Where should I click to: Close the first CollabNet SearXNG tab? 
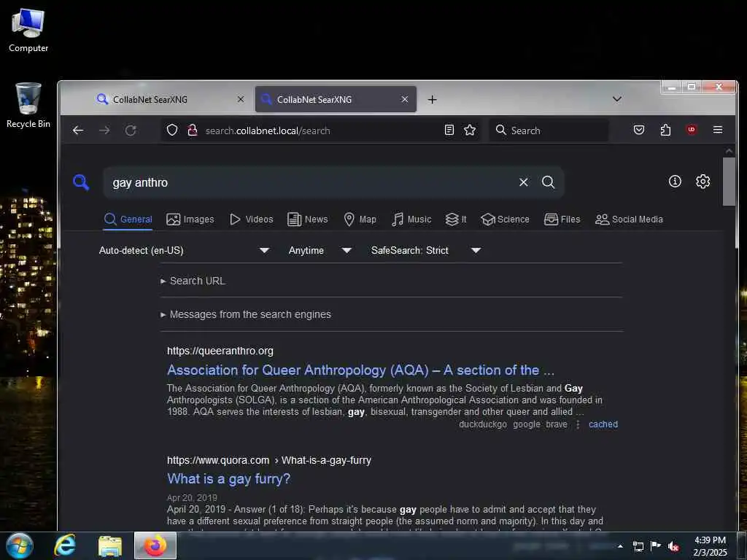[x=241, y=99]
